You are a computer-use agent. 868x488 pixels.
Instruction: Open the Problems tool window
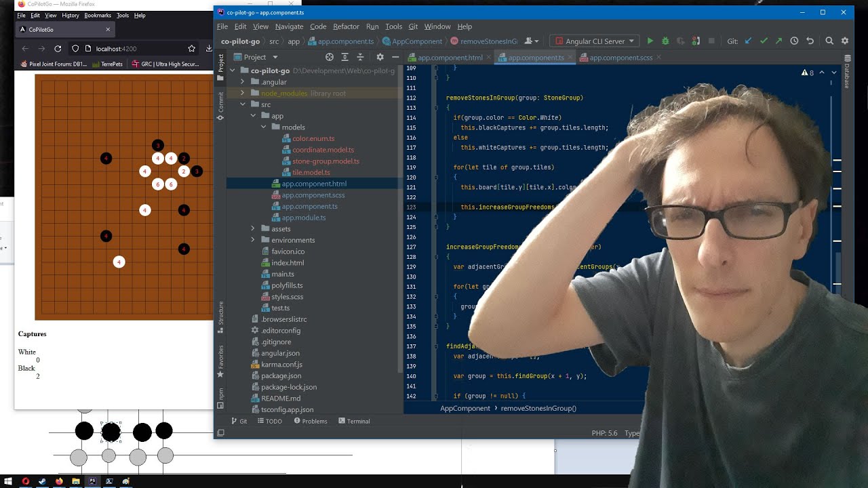point(311,421)
